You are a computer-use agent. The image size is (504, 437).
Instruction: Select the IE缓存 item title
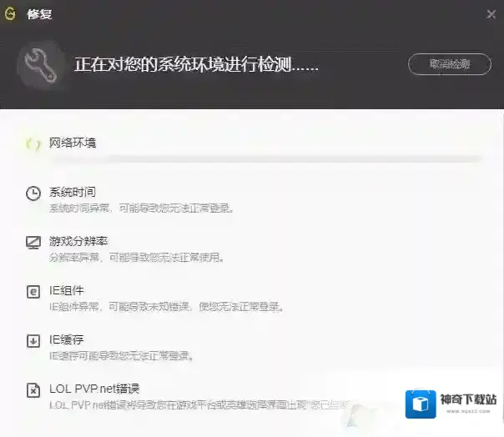coord(67,339)
